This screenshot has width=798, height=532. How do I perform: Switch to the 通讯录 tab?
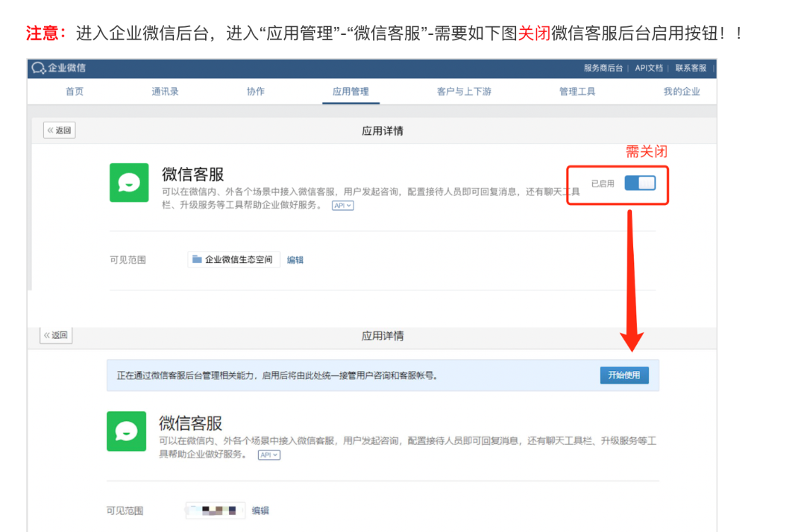[165, 92]
